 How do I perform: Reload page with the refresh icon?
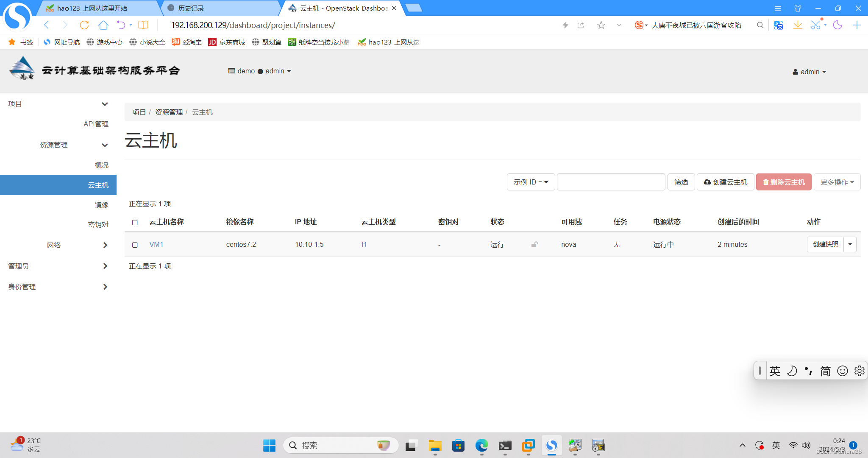pos(84,25)
